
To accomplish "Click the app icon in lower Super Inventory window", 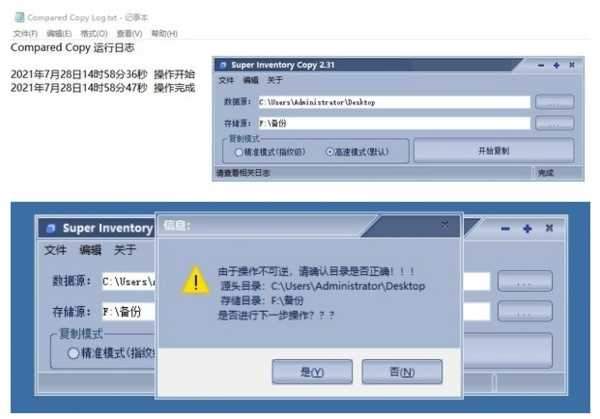I will click(51, 228).
